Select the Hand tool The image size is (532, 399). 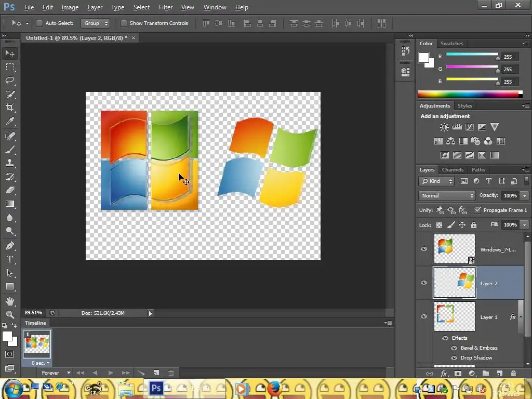[x=10, y=301]
